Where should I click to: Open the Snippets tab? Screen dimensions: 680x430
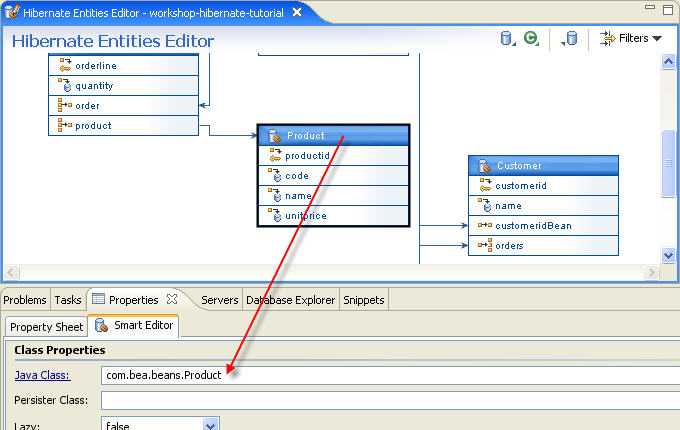pyautogui.click(x=364, y=300)
